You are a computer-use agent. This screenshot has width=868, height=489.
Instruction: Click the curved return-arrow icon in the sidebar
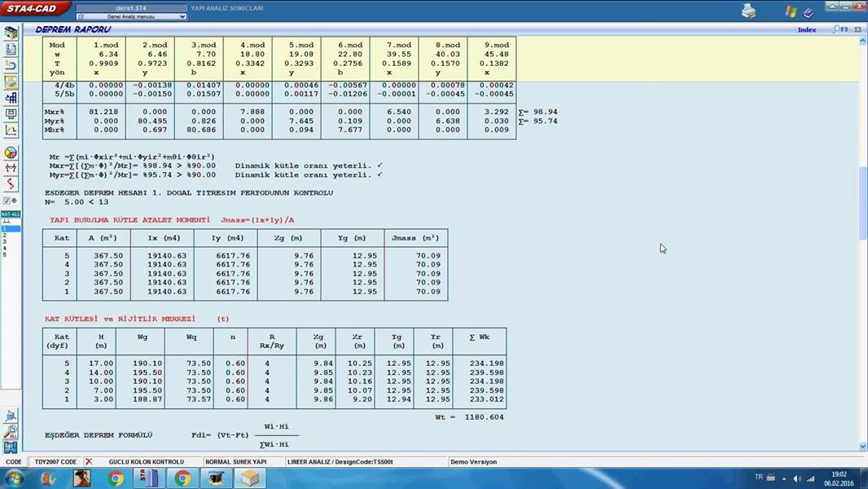click(11, 65)
